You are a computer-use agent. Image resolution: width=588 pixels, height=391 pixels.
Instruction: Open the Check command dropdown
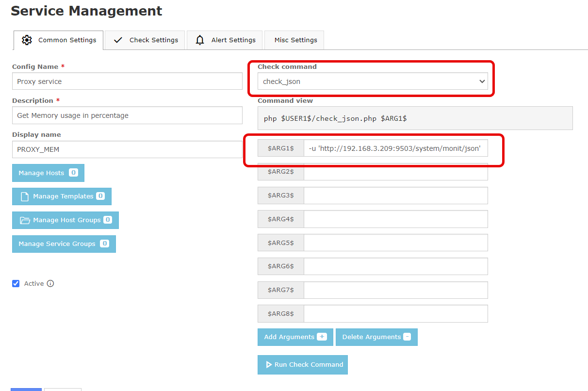click(x=372, y=81)
